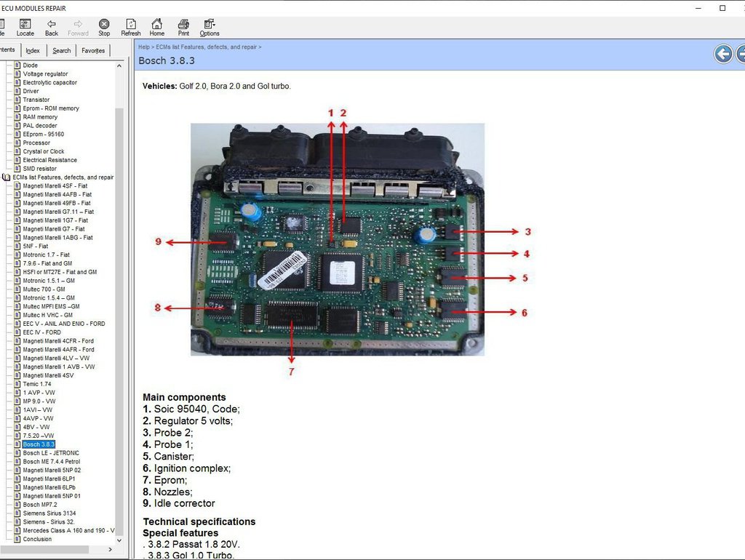
Task: Select the PAL decoder topic
Action: pyautogui.click(x=40, y=125)
